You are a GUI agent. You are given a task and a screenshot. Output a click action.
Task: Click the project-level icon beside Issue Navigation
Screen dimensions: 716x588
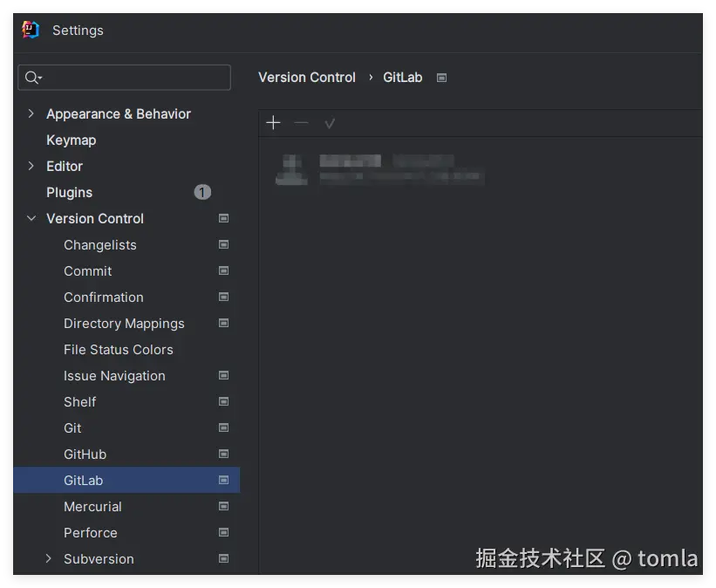click(x=224, y=375)
